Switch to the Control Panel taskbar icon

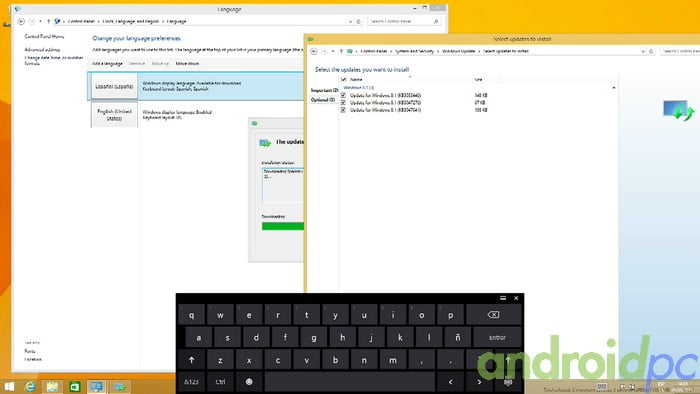pos(96,386)
